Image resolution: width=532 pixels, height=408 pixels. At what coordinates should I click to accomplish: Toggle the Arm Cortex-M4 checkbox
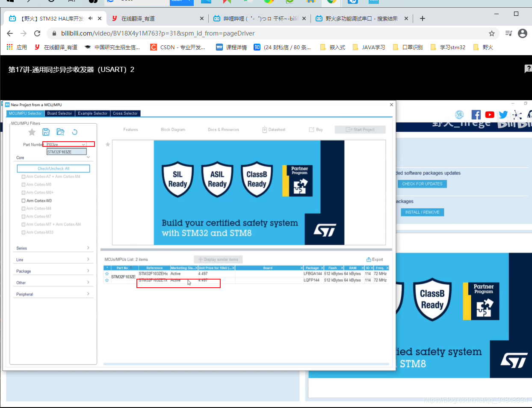coord(24,208)
